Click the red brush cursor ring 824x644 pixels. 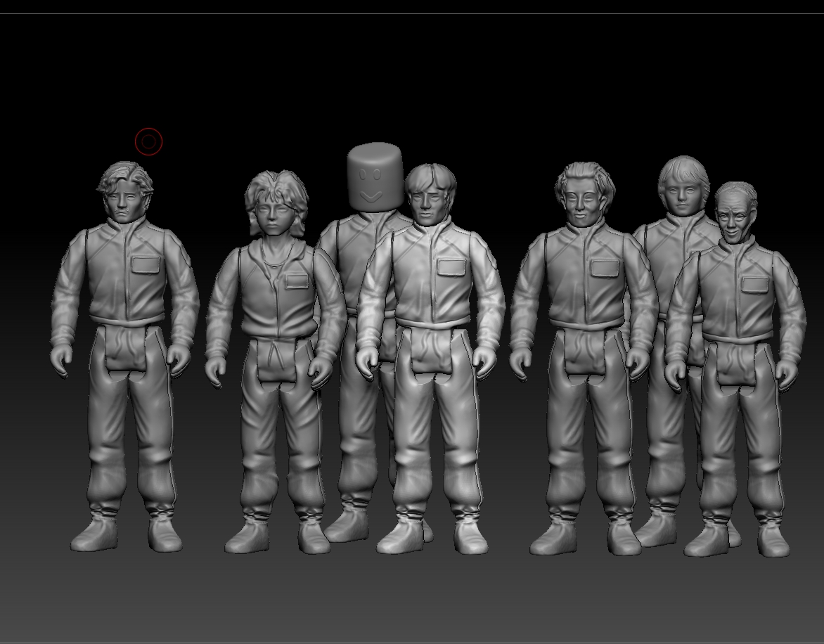tap(149, 141)
